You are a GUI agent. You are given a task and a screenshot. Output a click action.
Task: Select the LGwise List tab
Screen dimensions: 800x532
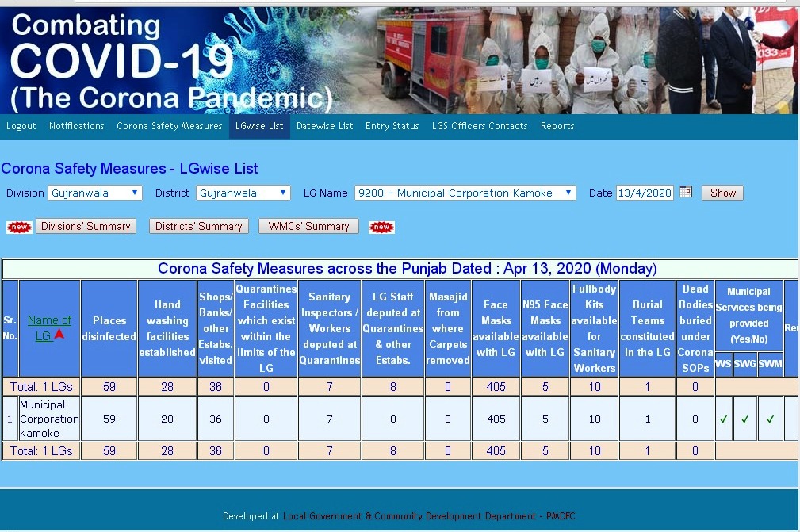pos(259,126)
